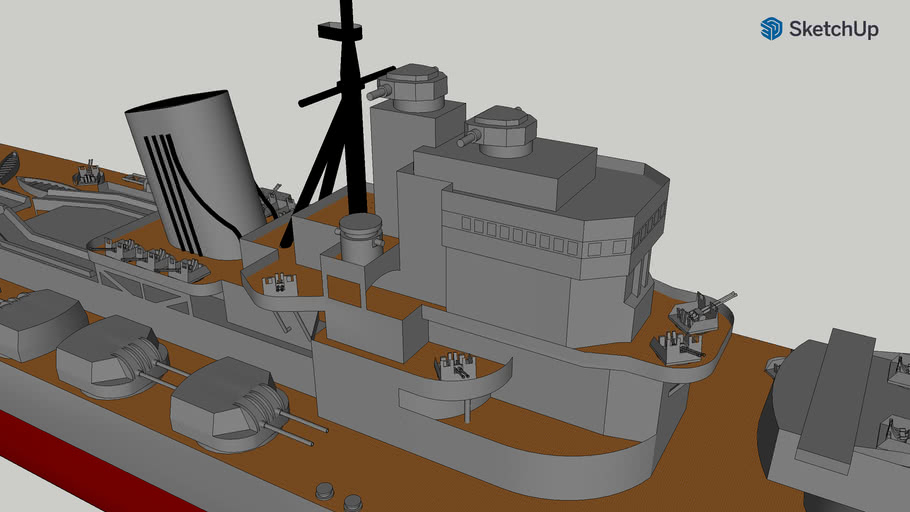The width and height of the screenshot is (910, 512).
Task: Click the blue SketchUp cube logo icon
Action: pos(771,29)
